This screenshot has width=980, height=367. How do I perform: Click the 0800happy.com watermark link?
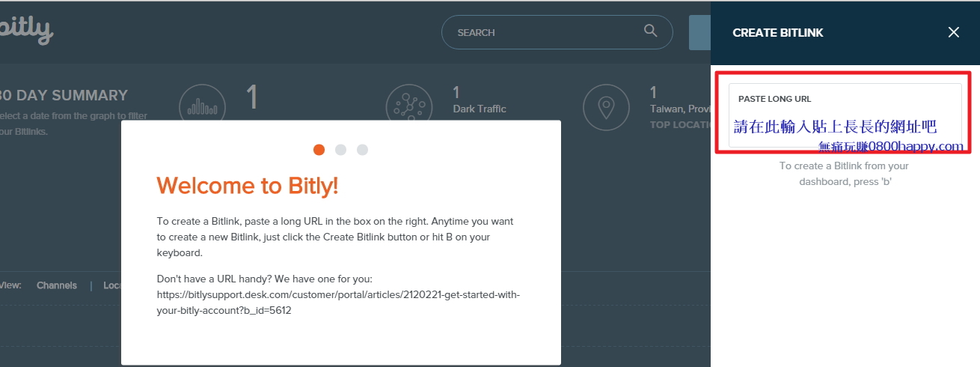(x=891, y=146)
